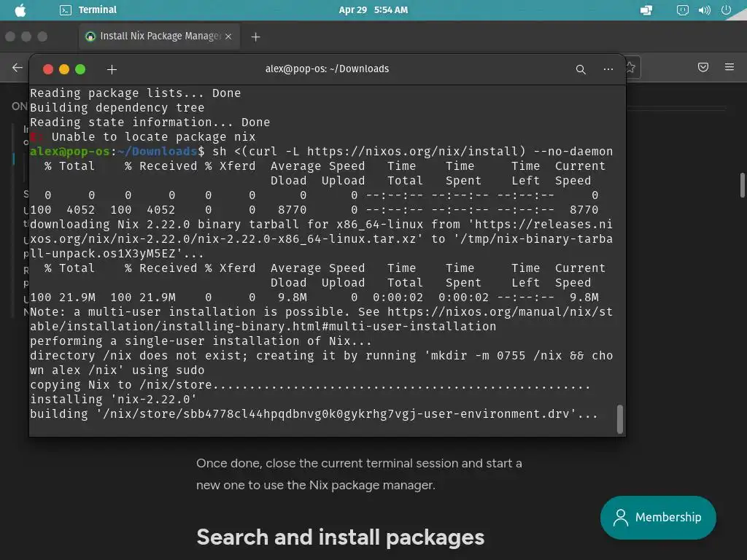This screenshot has height=560, width=747.
Task: Click the "downloading Nix 2.22.0 binary tarball" line
Action: pos(322,238)
